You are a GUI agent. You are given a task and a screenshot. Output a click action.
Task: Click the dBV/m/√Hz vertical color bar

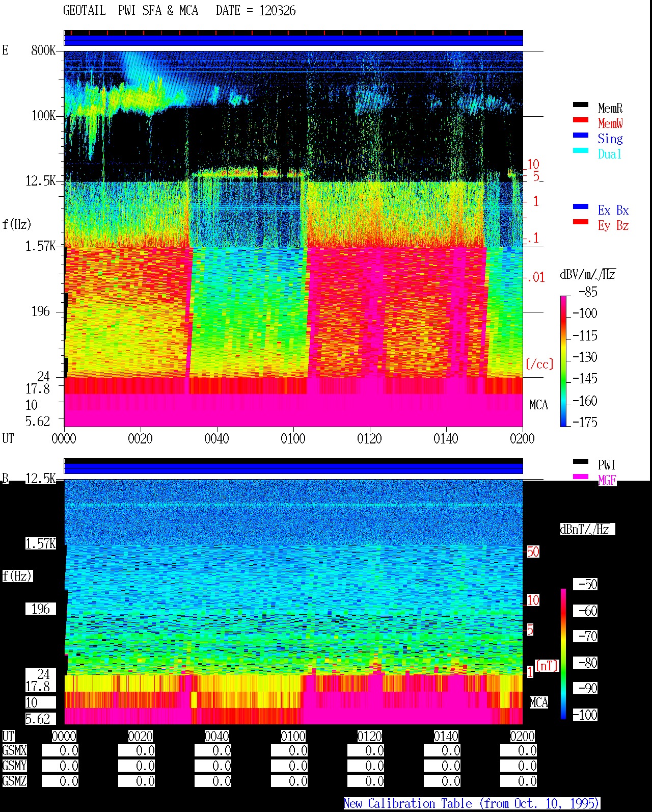click(563, 361)
